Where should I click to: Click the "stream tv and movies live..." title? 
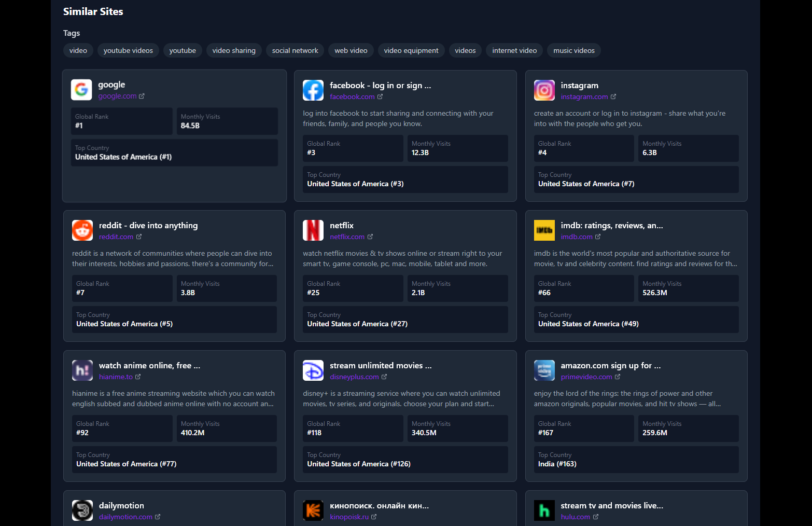click(612, 505)
